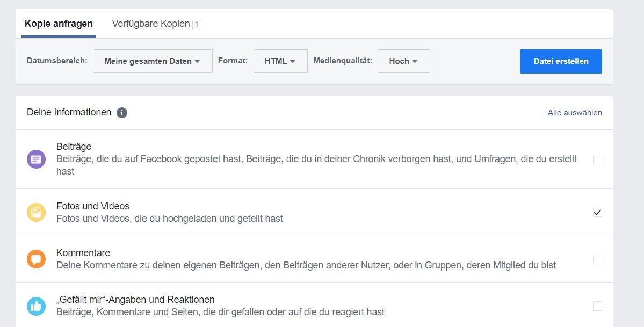This screenshot has width=644, height=327.
Task: Click the Deine Informationen section heading
Action: pos(69,113)
